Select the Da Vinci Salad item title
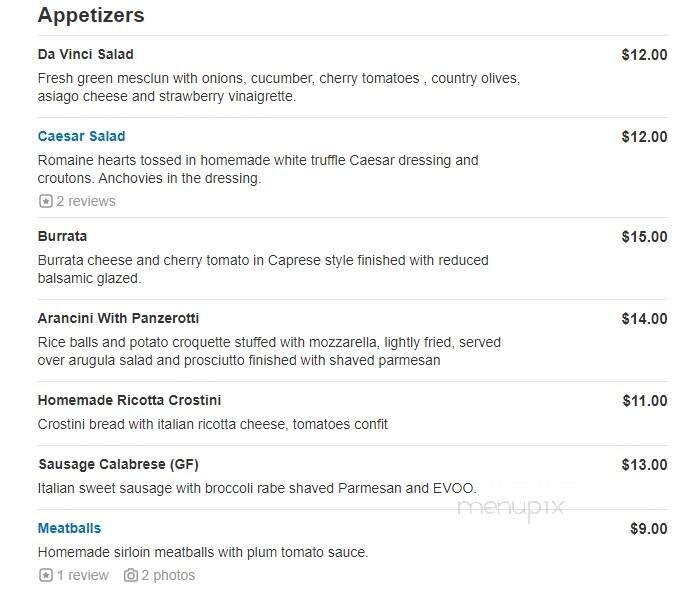Viewport: 690px width, 590px height. 85,54
